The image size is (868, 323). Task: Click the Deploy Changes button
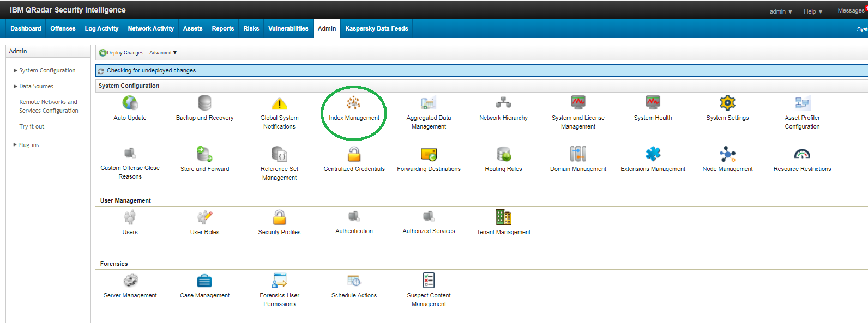click(122, 53)
